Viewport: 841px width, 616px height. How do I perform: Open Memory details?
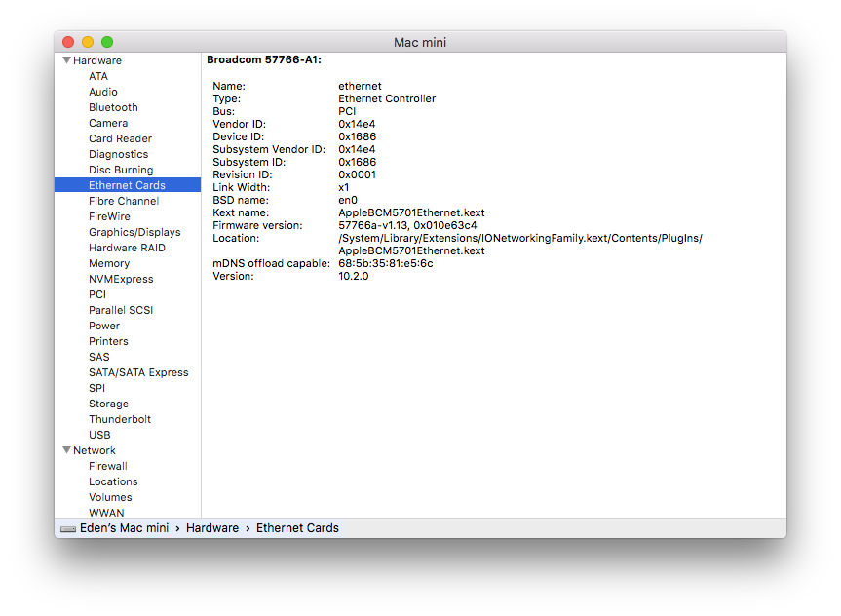tap(109, 263)
